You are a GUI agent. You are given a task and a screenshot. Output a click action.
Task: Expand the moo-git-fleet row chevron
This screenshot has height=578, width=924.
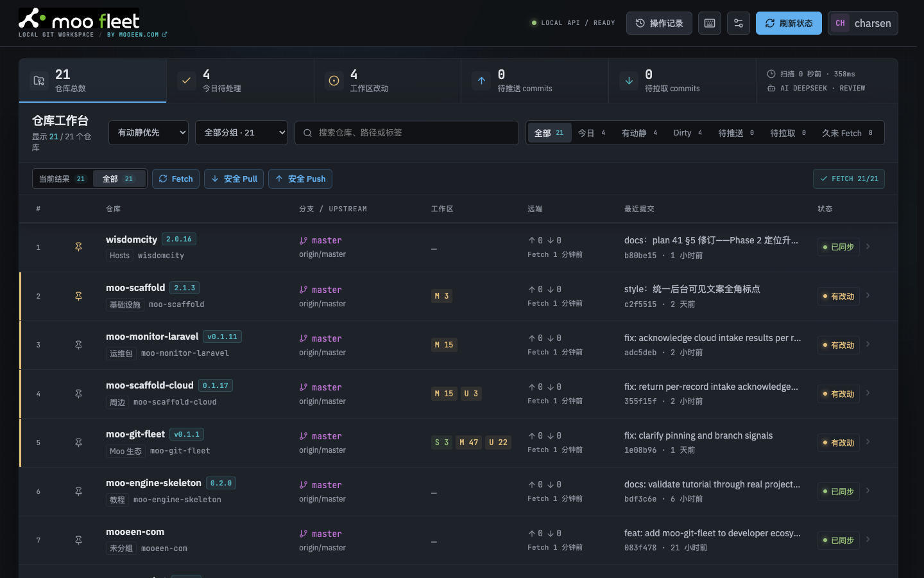pyautogui.click(x=868, y=442)
